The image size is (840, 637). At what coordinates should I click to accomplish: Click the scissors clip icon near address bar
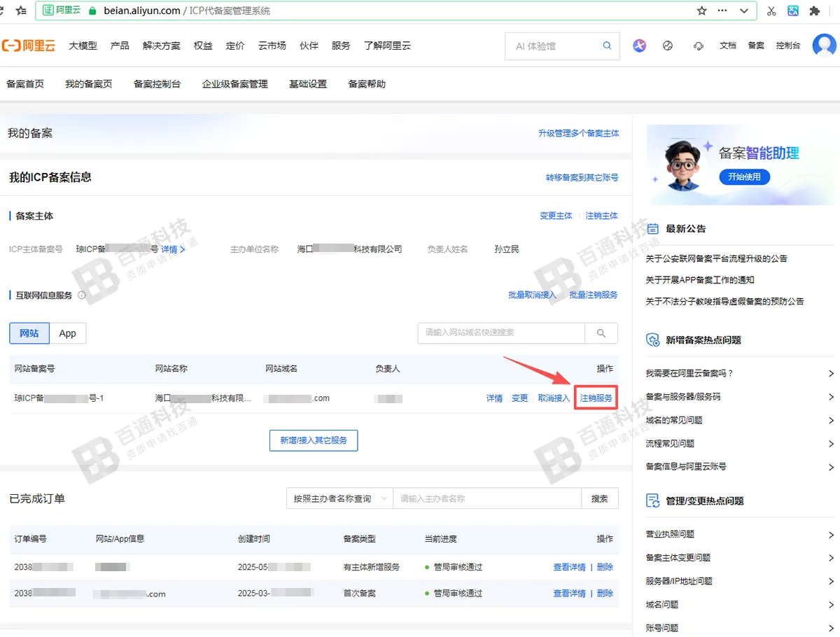pos(772,10)
